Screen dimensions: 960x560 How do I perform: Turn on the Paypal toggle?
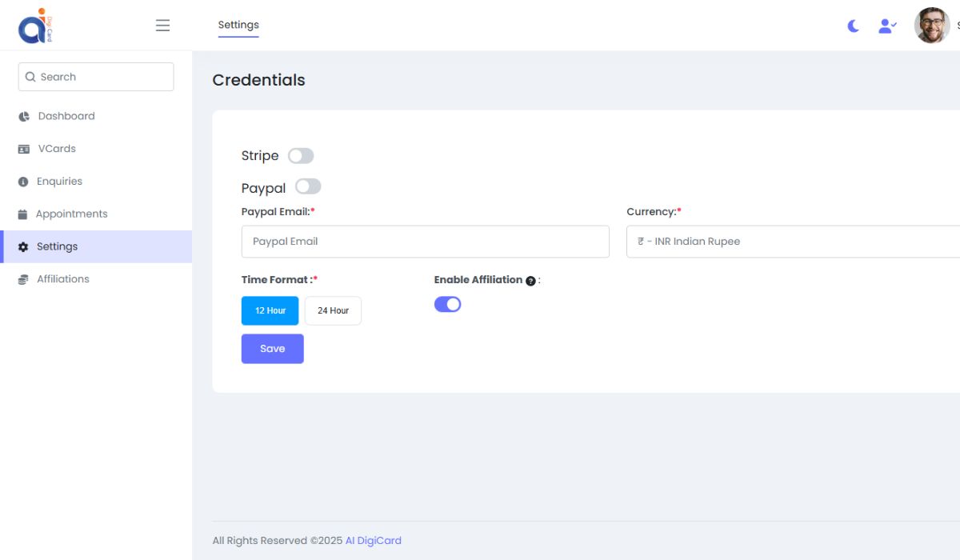click(308, 186)
